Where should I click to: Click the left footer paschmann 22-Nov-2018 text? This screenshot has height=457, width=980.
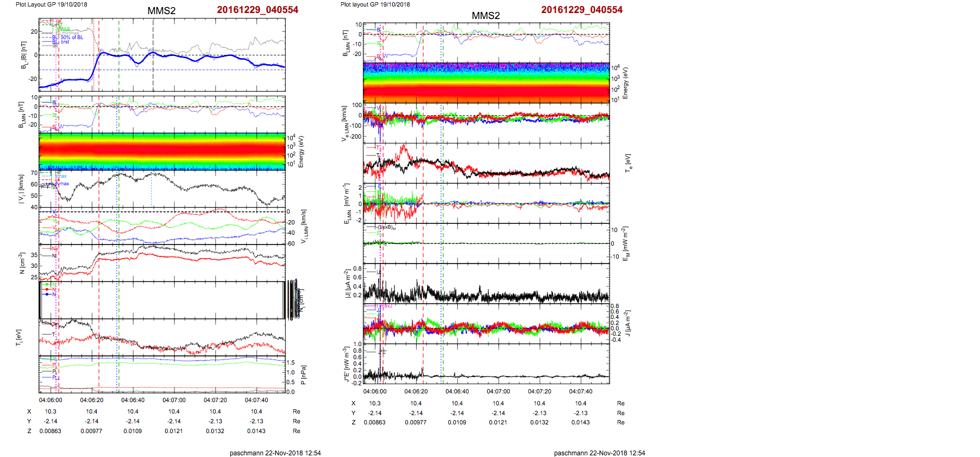275,453
